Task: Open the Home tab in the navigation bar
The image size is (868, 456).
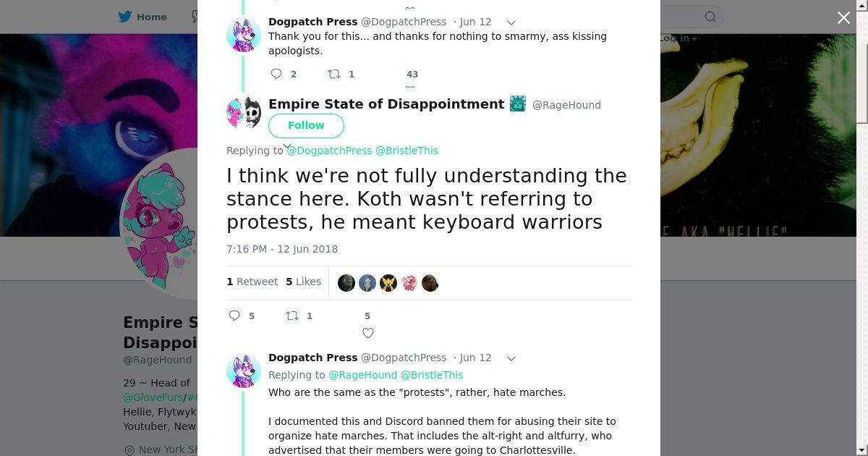Action: (143, 17)
